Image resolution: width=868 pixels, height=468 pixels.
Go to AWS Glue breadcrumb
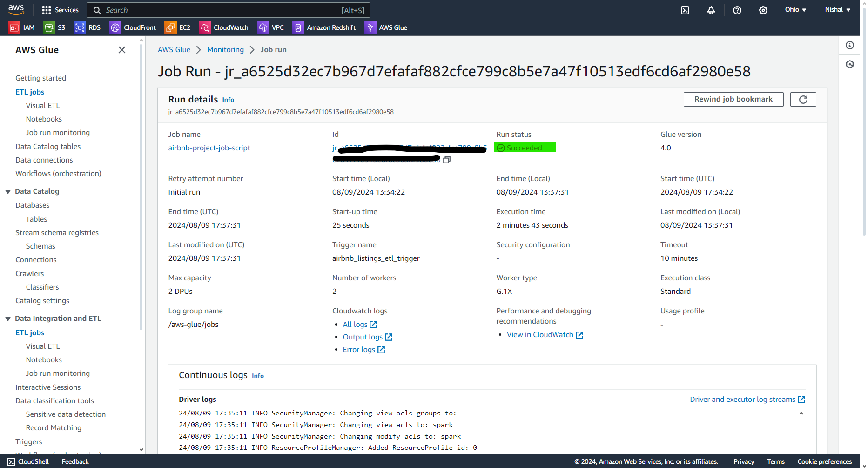coord(174,50)
